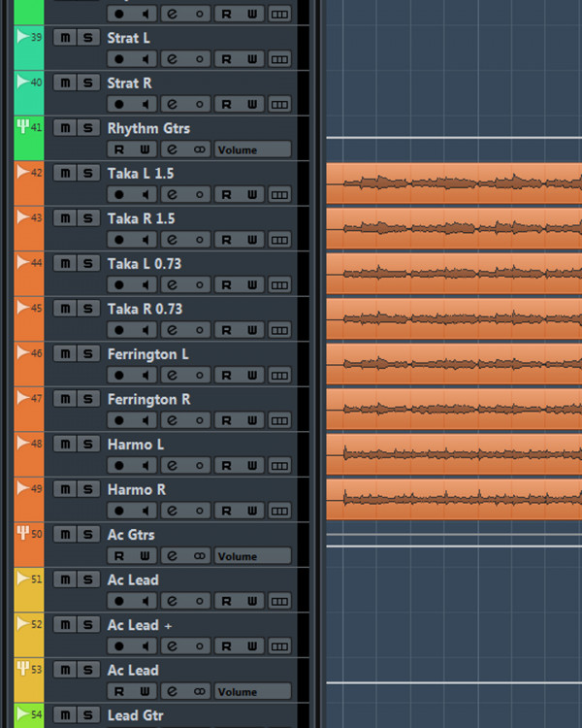
Task: Open channel settings for Ac Lead +
Action: (173, 645)
